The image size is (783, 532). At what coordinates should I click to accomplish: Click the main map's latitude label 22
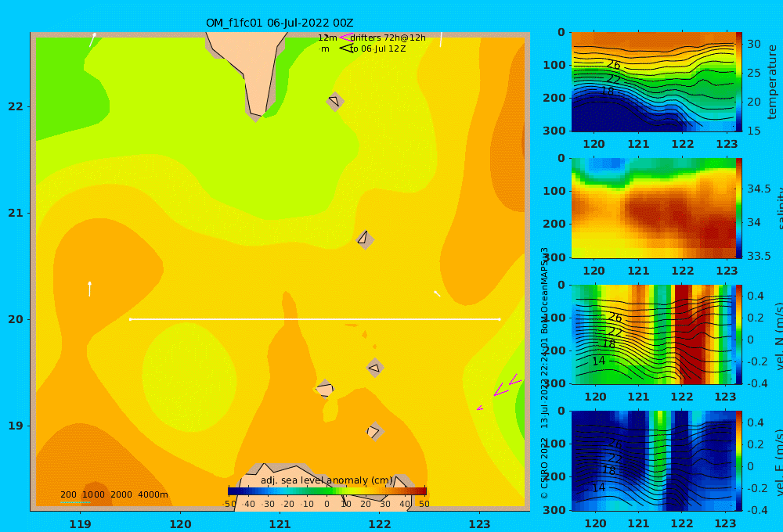(x=16, y=106)
